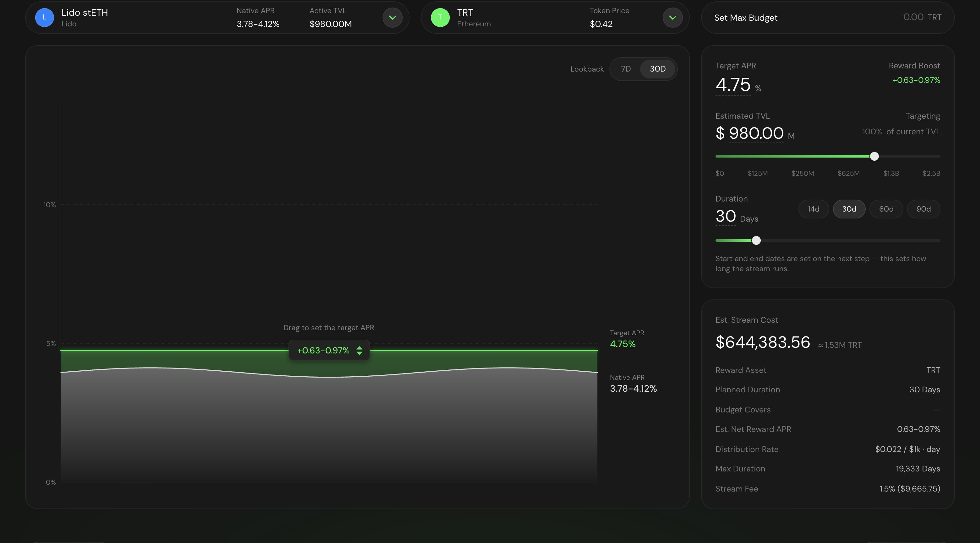
Task: Click the +0.63-0.97% boost handle on chart
Action: (x=329, y=351)
